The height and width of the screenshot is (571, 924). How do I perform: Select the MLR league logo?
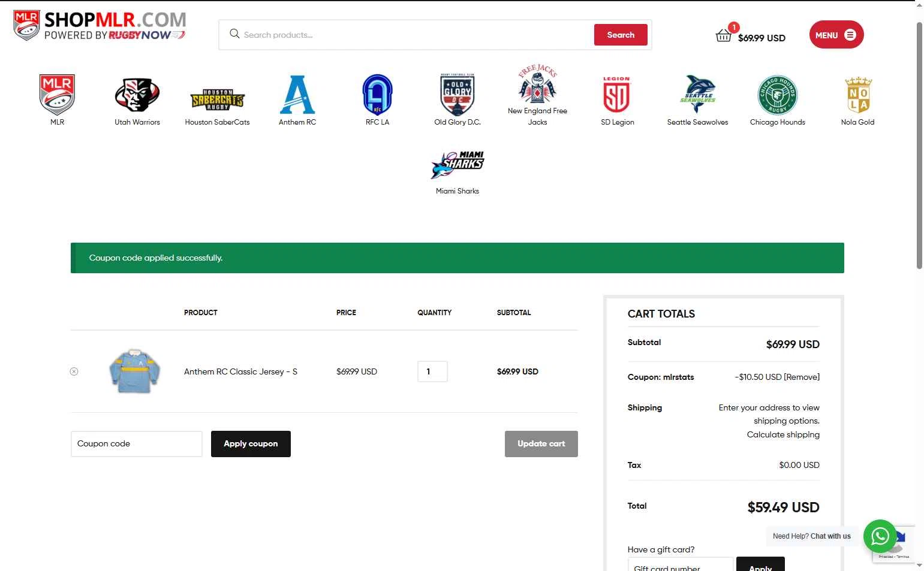tap(57, 95)
